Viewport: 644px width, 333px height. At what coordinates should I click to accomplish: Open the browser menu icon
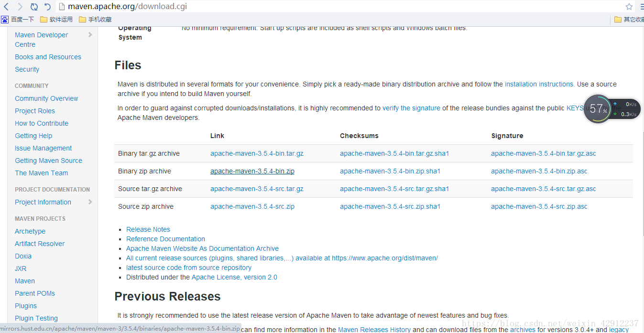click(642, 7)
